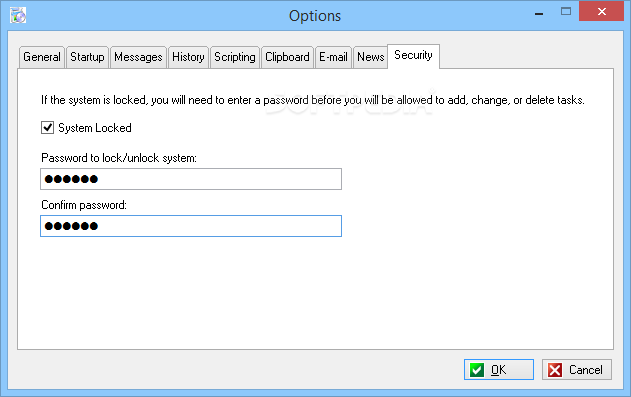
Task: Click the Cancel button
Action: point(577,370)
